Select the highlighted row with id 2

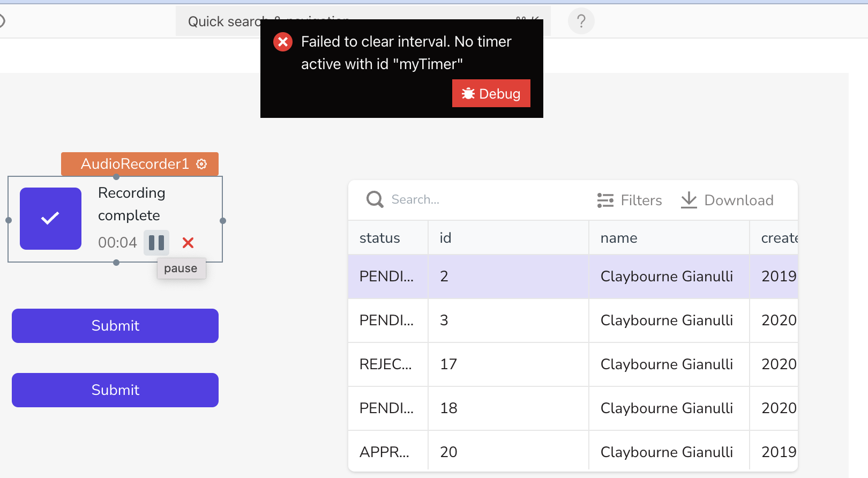(x=573, y=277)
